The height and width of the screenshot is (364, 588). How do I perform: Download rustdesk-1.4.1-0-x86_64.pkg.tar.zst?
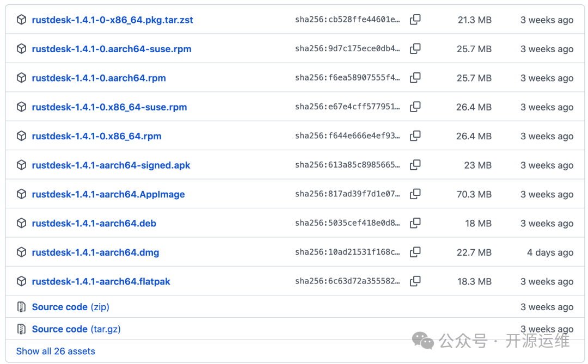pyautogui.click(x=112, y=20)
